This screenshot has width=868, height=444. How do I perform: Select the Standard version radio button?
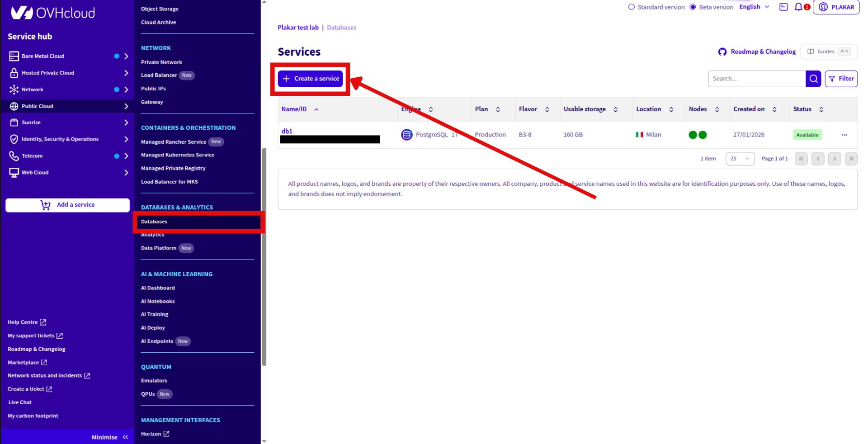point(632,7)
